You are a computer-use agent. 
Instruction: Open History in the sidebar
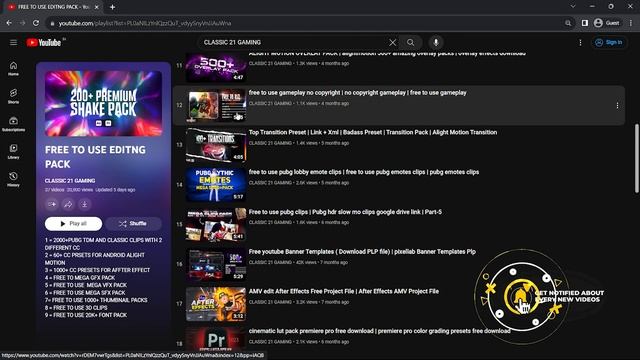click(13, 179)
